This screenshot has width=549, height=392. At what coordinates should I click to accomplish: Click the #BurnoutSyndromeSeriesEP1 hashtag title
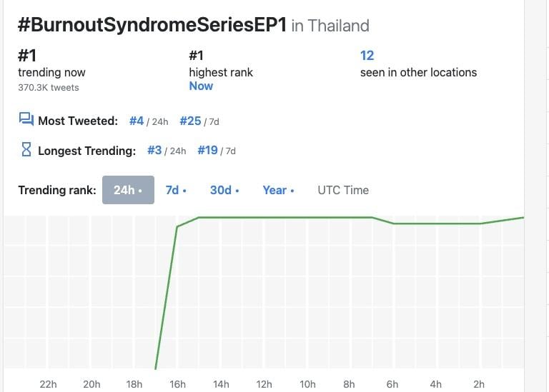tap(152, 26)
